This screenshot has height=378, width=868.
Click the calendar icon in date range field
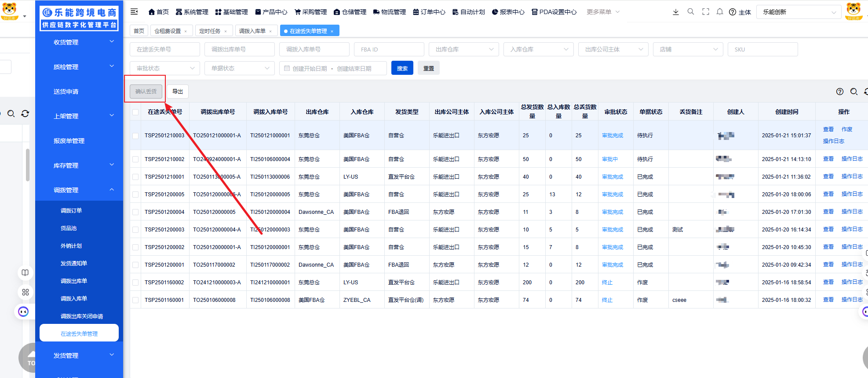tap(287, 68)
